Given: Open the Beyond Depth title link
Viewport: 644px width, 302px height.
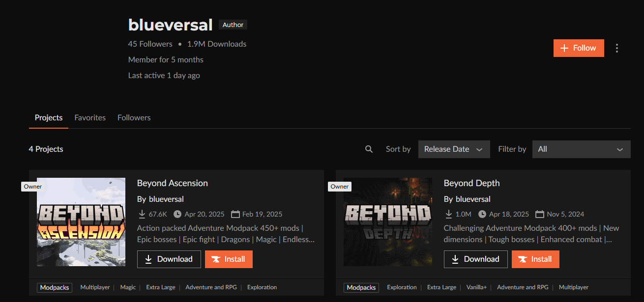Looking at the screenshot, I should pyautogui.click(x=471, y=183).
